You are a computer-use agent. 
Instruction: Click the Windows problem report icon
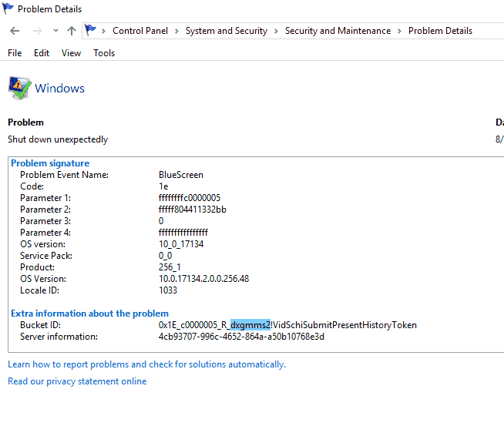tap(19, 88)
